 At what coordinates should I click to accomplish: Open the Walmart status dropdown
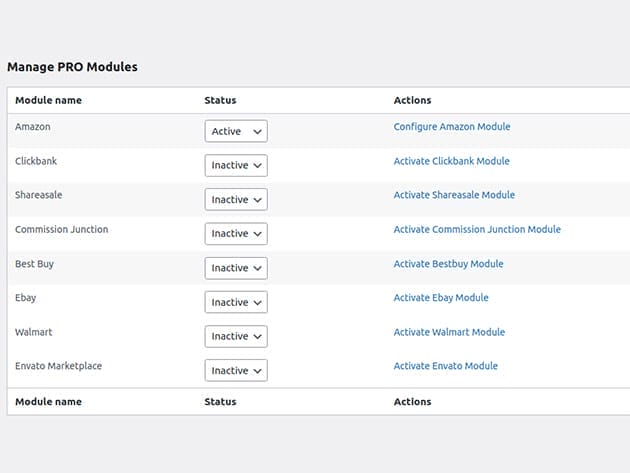236,336
